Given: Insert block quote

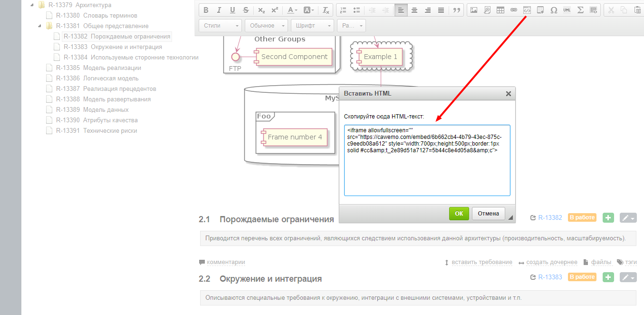Looking at the screenshot, I should click(457, 10).
